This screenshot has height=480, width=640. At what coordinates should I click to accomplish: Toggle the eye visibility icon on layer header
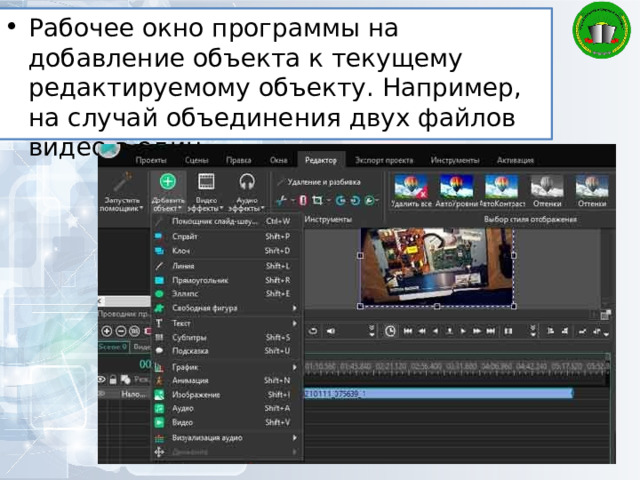pos(102,380)
